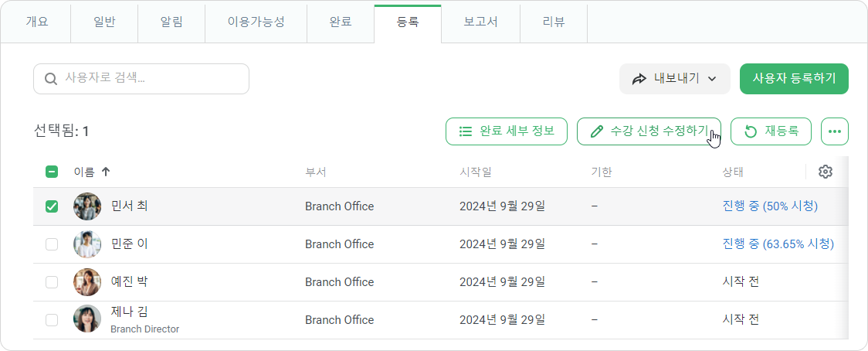This screenshot has width=868, height=351.
Task: Click the 완료 세부 정보 button
Action: (507, 131)
